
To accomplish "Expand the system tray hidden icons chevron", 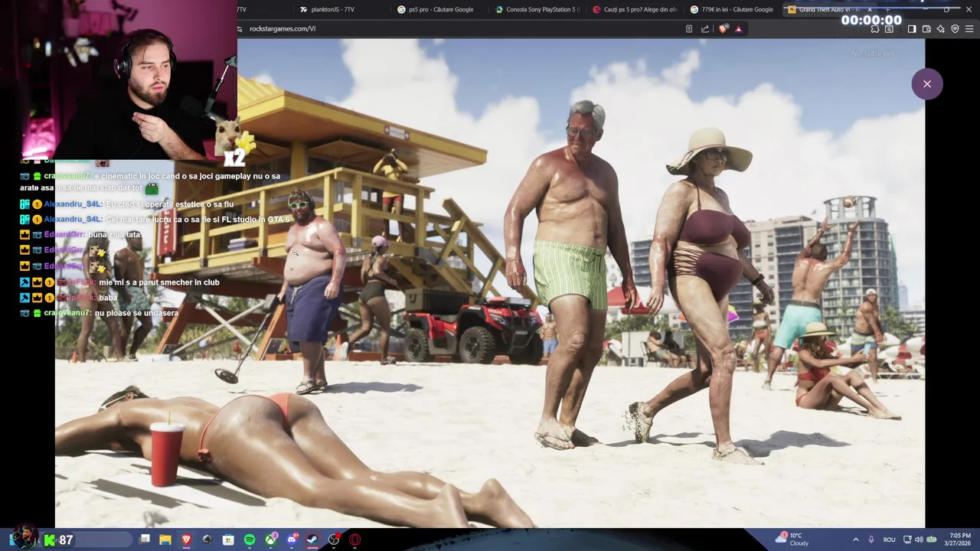I will pyautogui.click(x=855, y=540).
